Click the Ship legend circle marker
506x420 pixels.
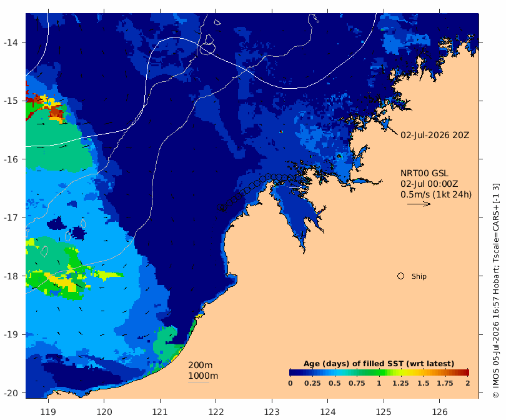tap(400, 276)
